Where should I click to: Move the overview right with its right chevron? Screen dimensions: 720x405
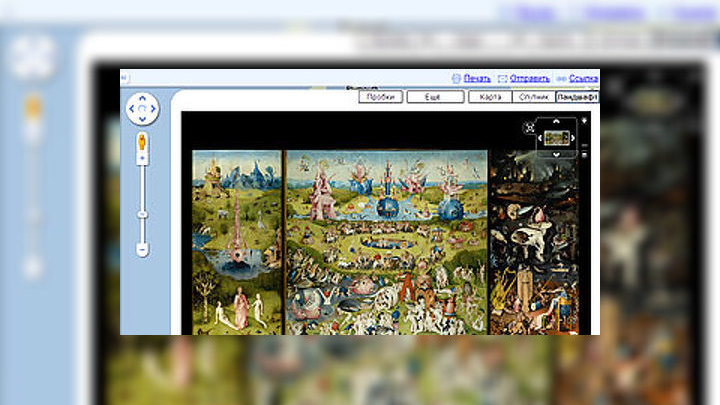(573, 138)
